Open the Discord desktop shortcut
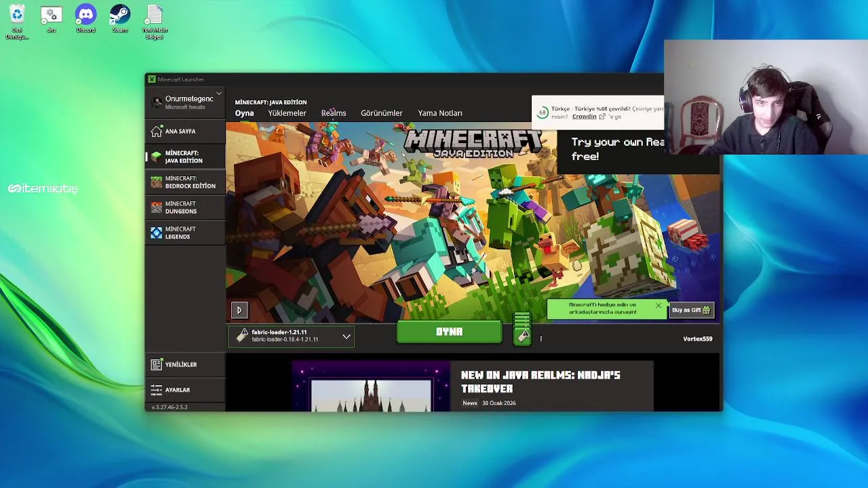Screen dimensions: 868x488 [x=85, y=19]
